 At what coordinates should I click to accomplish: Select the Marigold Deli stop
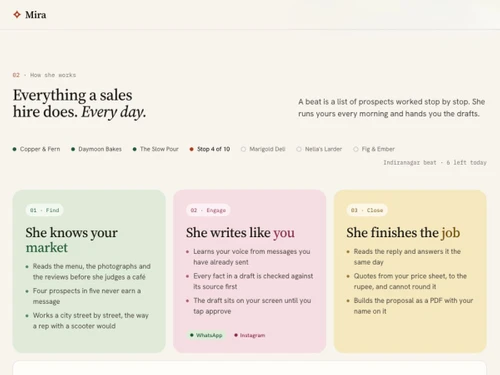pos(263,149)
